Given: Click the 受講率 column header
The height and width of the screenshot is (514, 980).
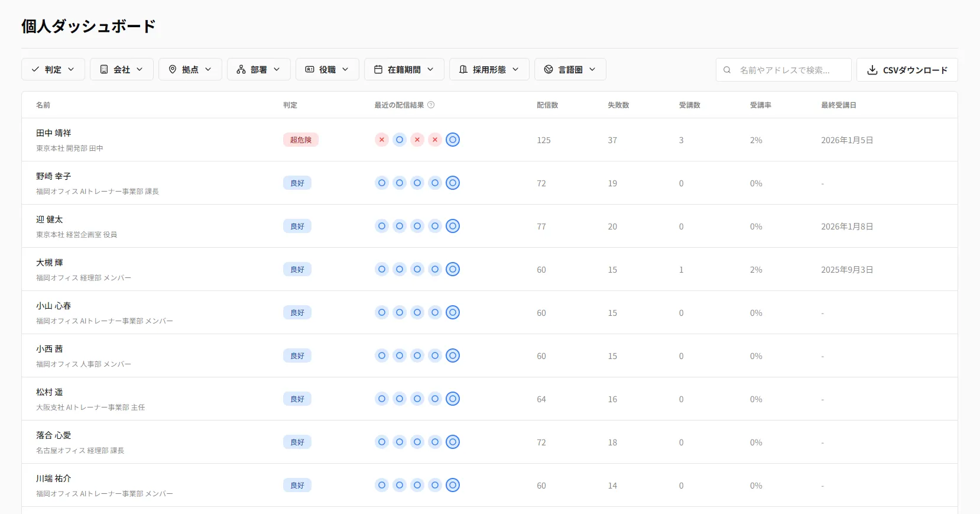Looking at the screenshot, I should click(760, 105).
